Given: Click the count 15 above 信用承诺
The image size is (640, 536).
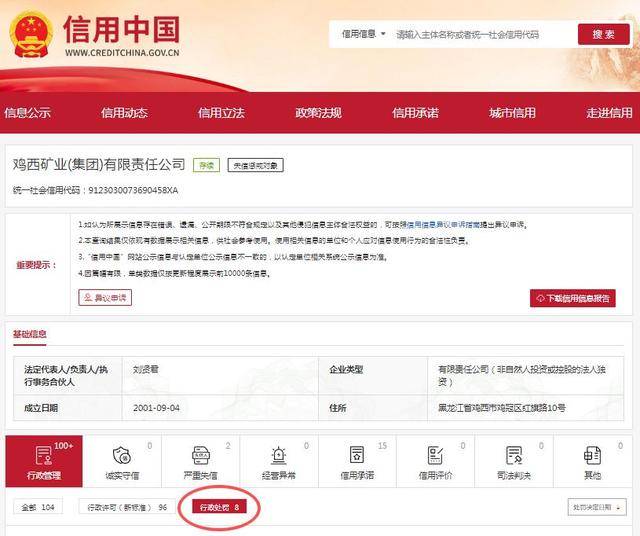Looking at the screenshot, I should point(382,446).
